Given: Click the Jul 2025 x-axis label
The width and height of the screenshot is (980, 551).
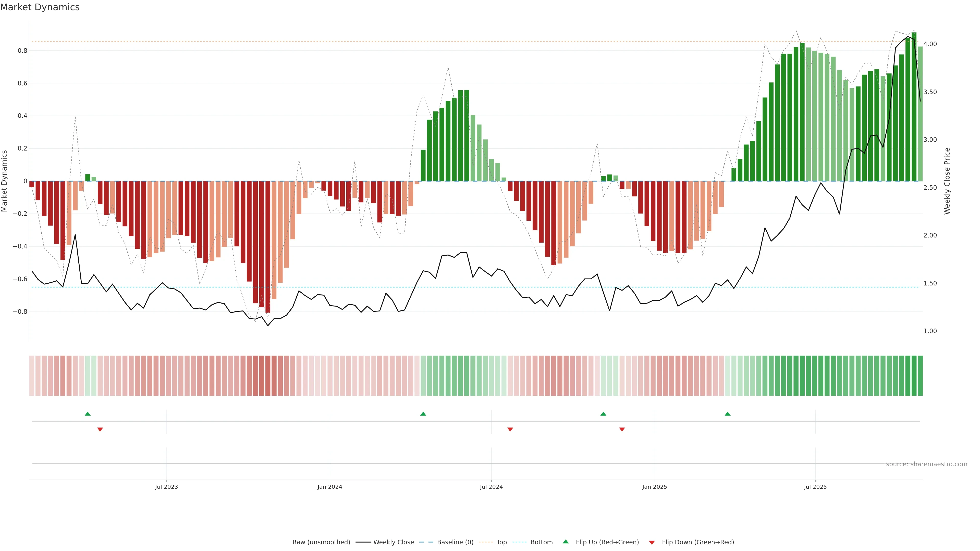Looking at the screenshot, I should [815, 487].
